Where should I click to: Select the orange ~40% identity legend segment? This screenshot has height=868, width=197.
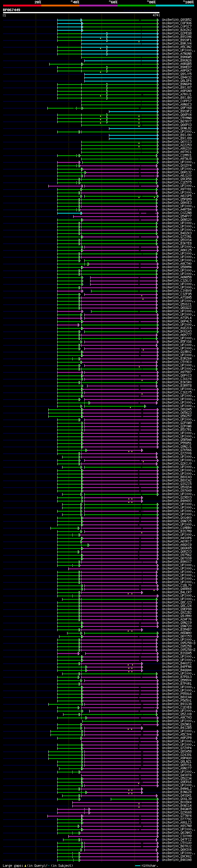pos(60,6)
